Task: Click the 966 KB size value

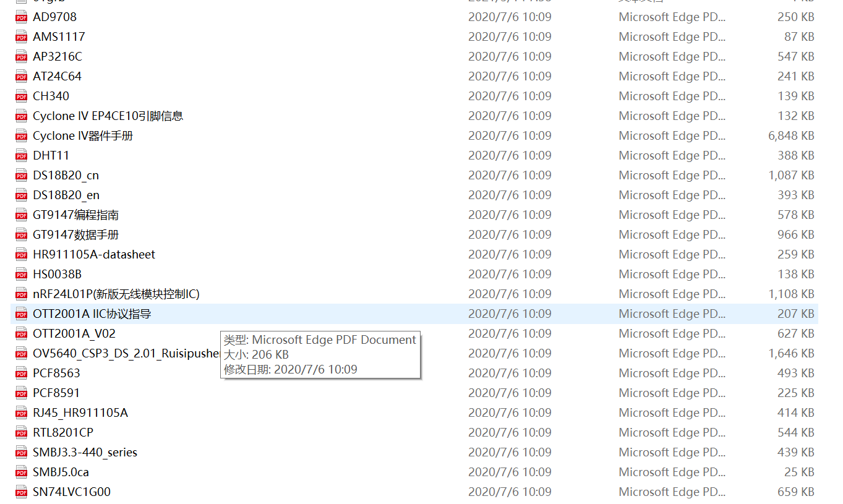Action: tap(796, 234)
